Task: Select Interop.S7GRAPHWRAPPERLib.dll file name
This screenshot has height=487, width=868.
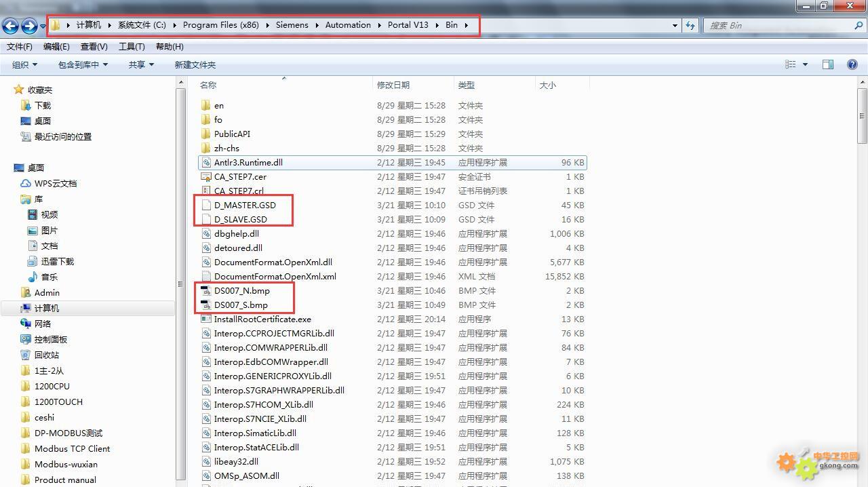Action: [279, 390]
